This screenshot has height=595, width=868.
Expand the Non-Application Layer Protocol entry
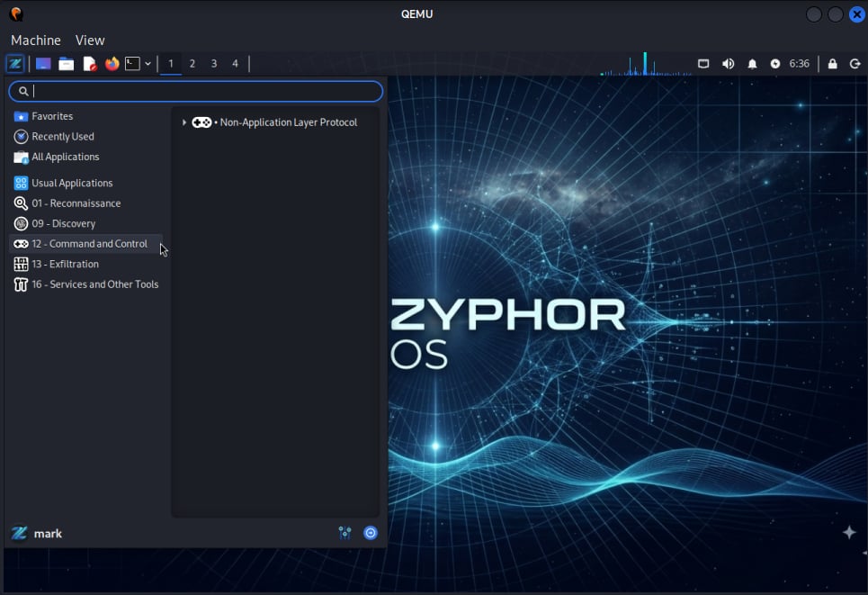(184, 122)
